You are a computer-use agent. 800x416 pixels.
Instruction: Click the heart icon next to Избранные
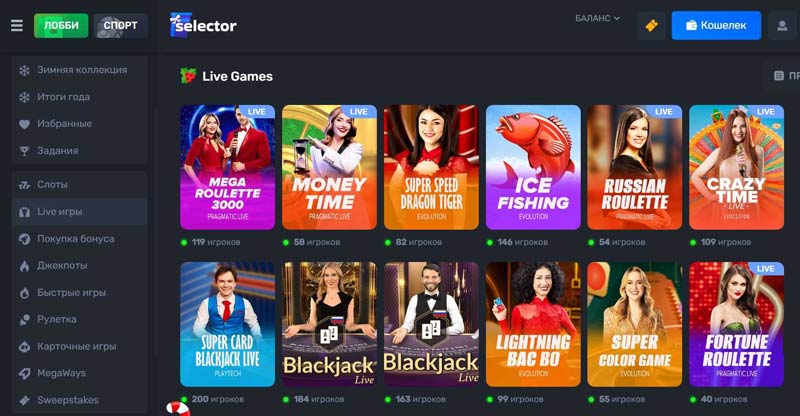(x=24, y=124)
